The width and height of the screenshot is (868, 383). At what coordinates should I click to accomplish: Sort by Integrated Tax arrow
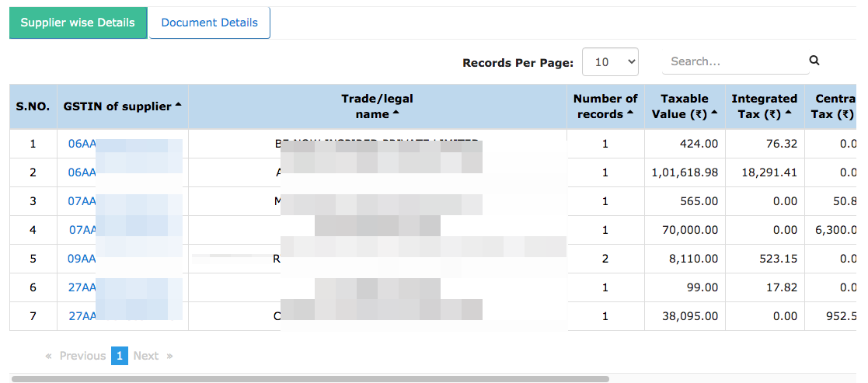point(788,113)
